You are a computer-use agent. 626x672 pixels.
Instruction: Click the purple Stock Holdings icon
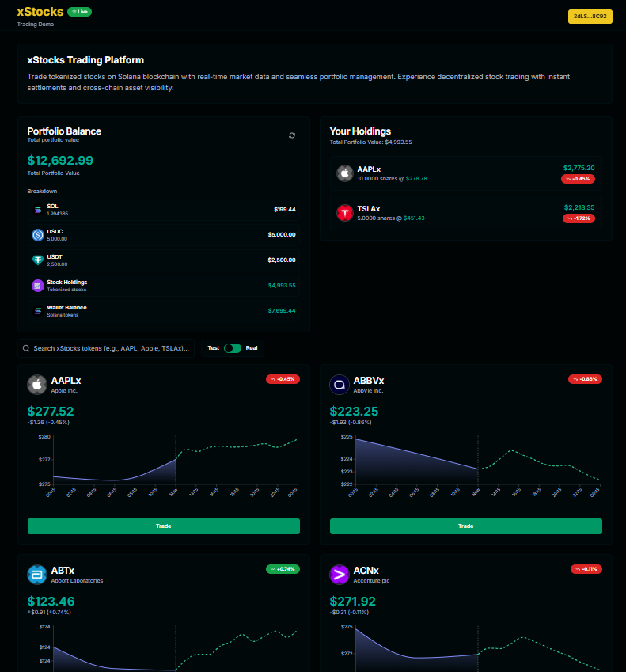coord(38,286)
